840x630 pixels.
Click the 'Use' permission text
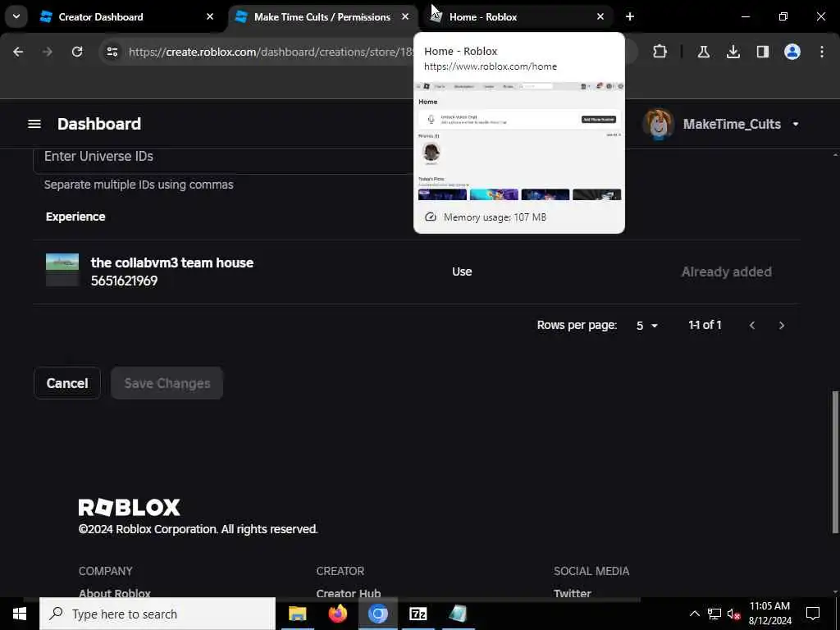[x=462, y=272]
